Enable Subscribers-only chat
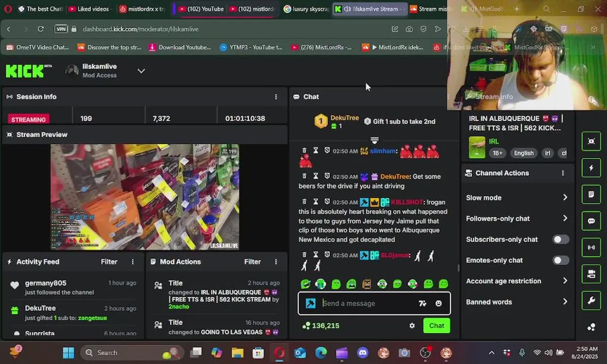607x364 pixels. pyautogui.click(x=560, y=239)
